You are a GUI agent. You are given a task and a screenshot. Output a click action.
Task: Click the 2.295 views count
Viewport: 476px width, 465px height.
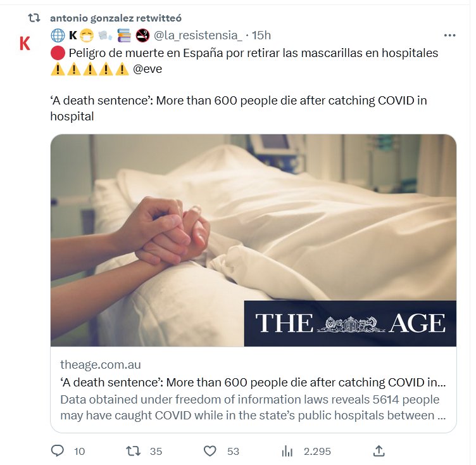(316, 451)
